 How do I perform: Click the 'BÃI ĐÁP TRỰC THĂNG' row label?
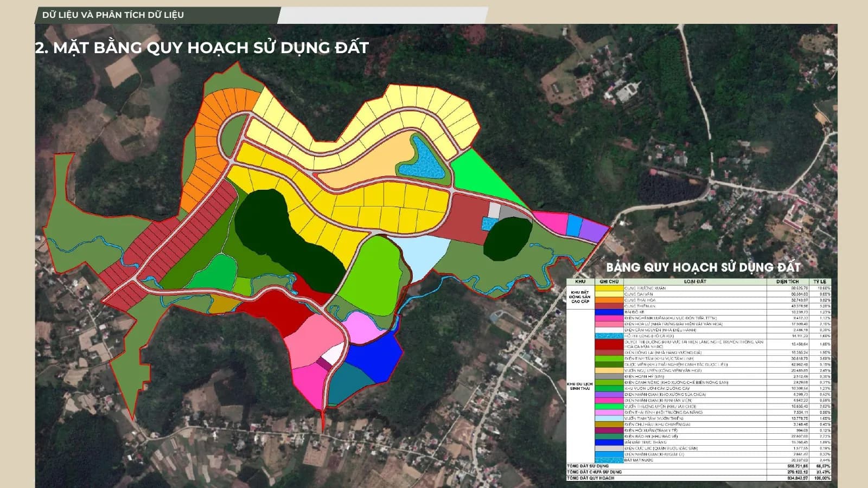pyautogui.click(x=645, y=442)
